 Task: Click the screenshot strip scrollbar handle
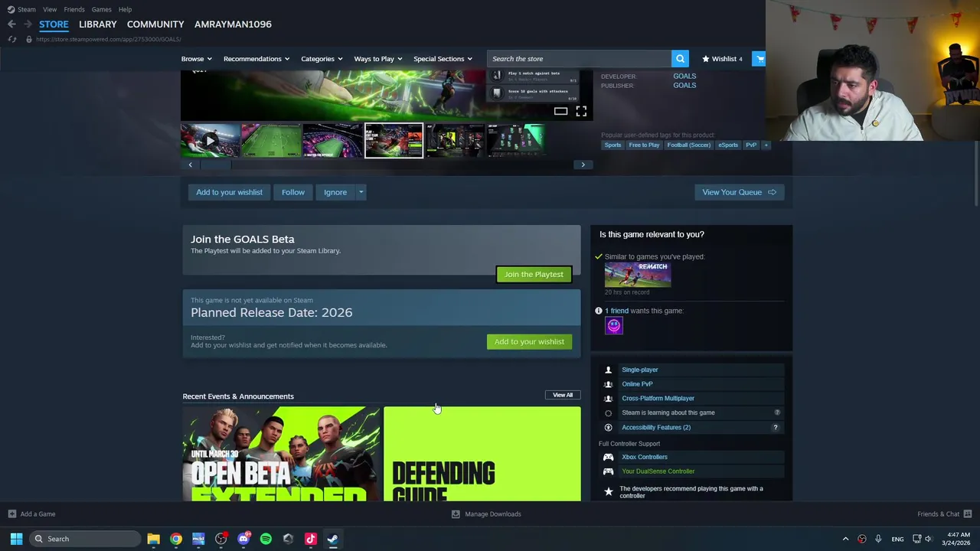click(x=215, y=165)
